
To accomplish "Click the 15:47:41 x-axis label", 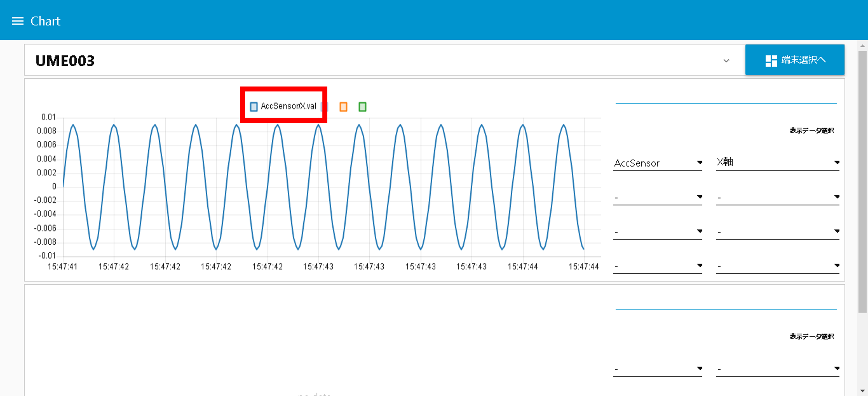I will pos(62,267).
